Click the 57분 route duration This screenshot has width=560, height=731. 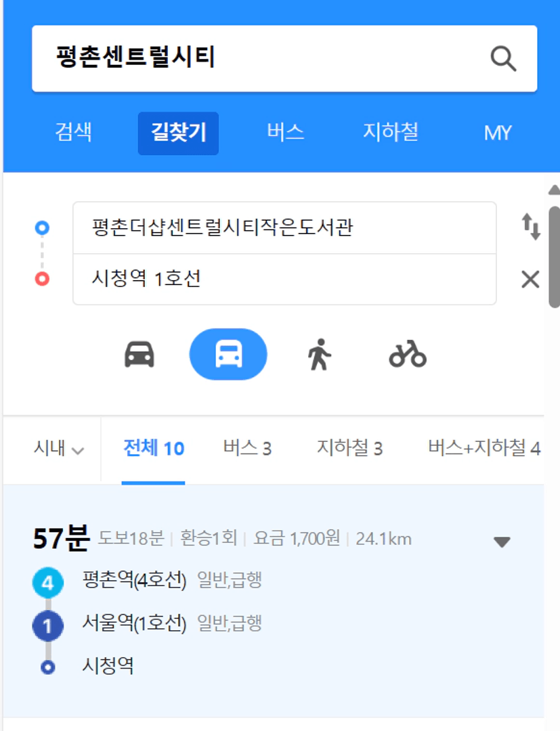coord(61,539)
